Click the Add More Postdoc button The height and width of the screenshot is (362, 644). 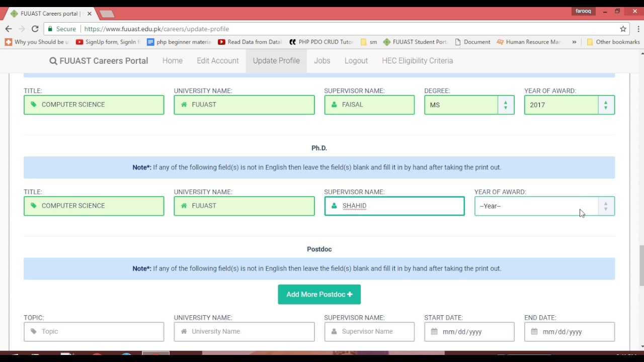point(319,295)
